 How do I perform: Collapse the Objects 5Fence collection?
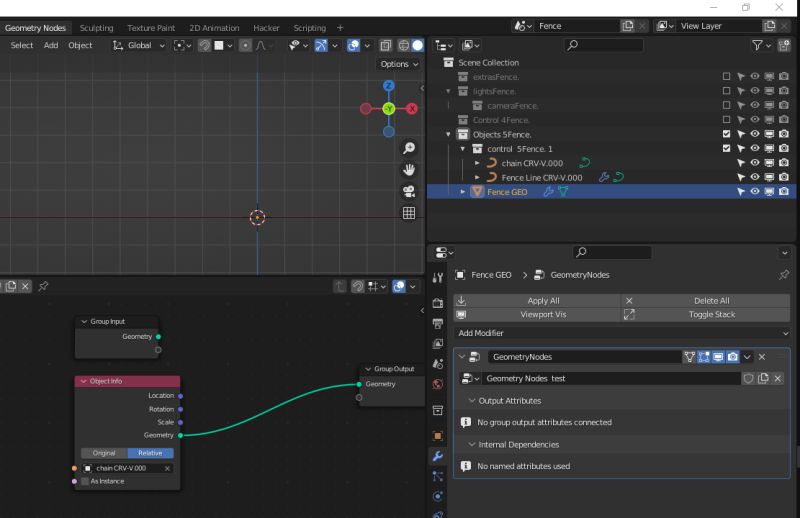click(448, 134)
